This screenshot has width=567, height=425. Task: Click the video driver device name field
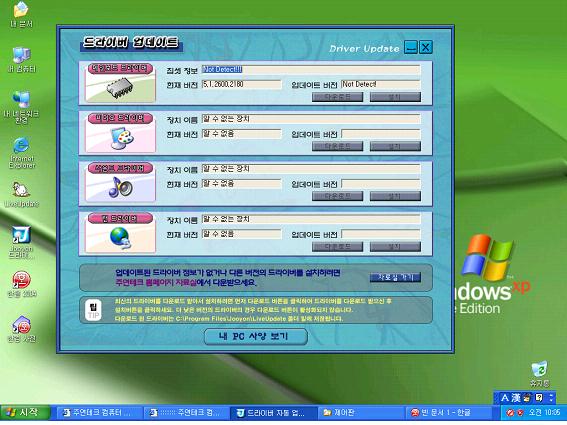tap(311, 119)
